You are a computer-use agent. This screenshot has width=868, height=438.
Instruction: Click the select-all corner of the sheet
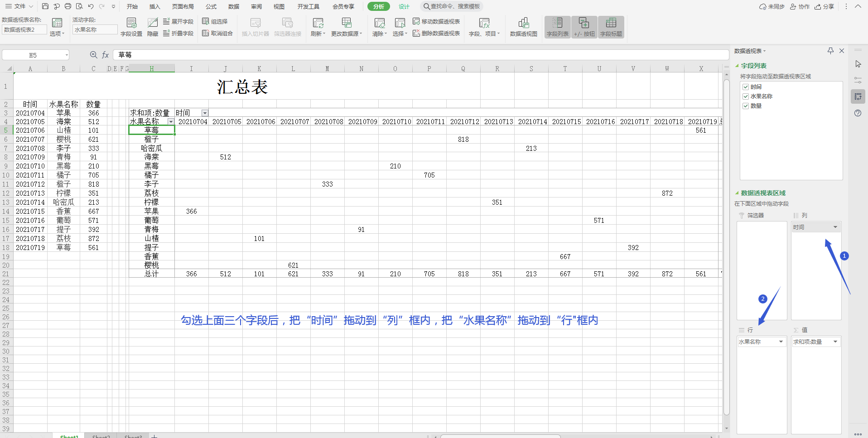point(7,68)
